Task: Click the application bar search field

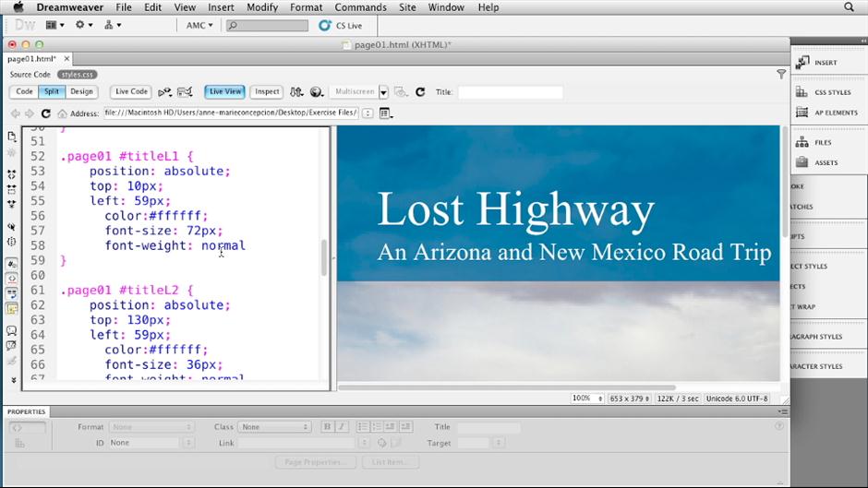Action: [x=268, y=26]
